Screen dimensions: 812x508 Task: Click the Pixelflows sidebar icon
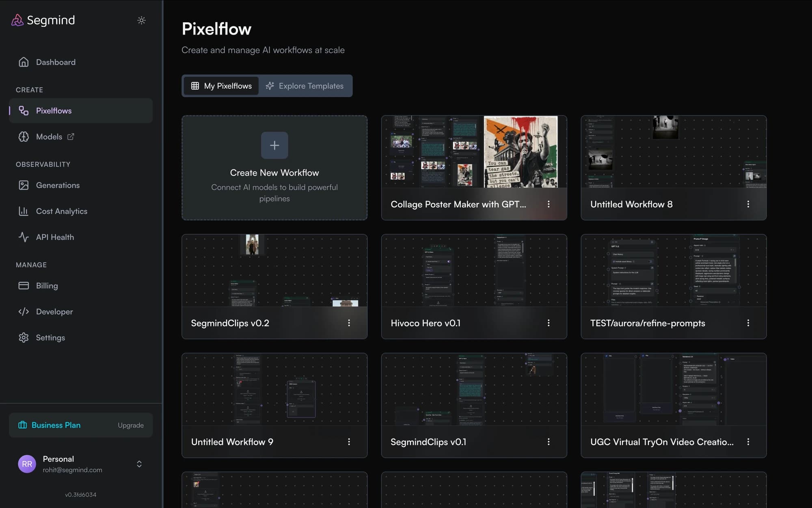tap(24, 111)
